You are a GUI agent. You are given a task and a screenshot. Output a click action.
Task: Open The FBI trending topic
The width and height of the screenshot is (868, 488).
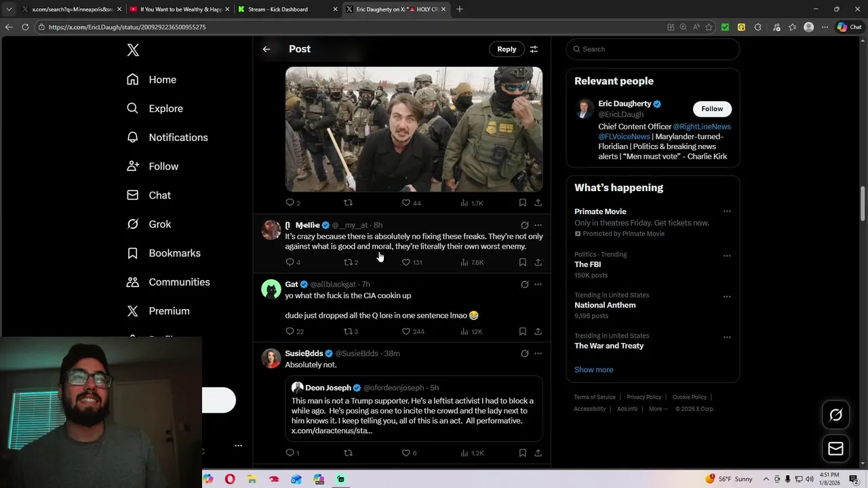tap(587, 264)
